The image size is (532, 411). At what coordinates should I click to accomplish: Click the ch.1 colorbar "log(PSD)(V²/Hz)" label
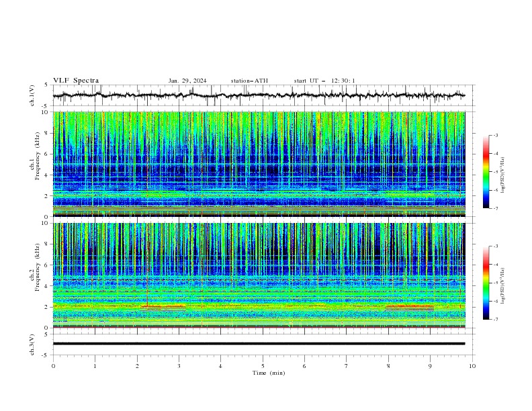502,175
